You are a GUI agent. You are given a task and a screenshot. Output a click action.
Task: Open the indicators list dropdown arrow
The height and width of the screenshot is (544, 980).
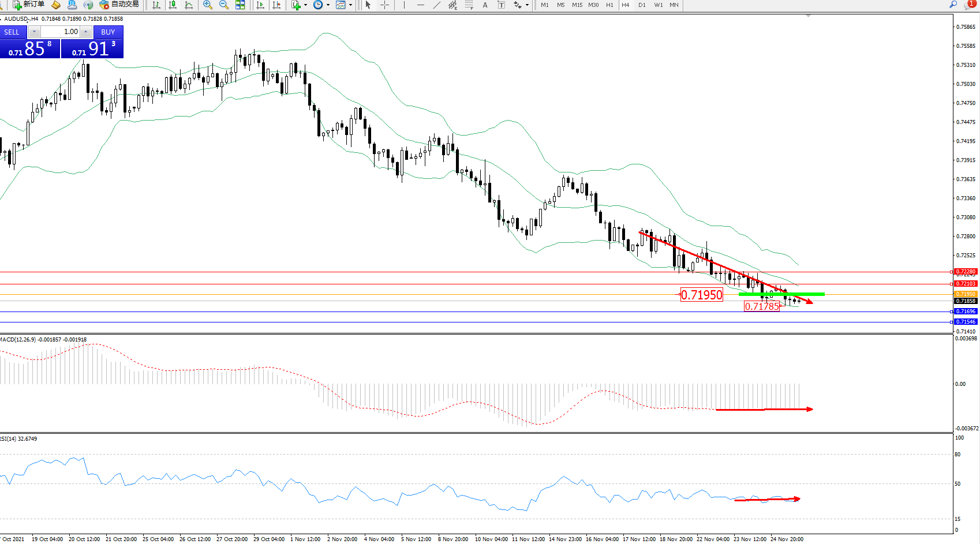click(305, 5)
